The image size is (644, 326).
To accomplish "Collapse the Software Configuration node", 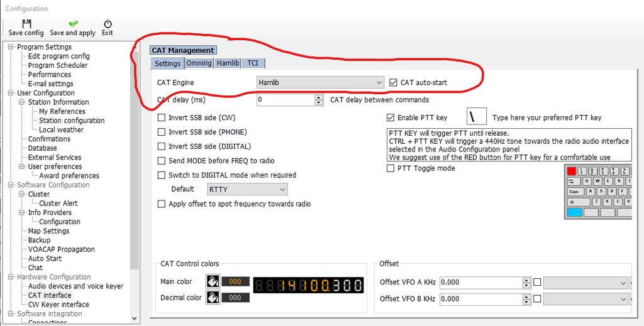I will [x=11, y=185].
